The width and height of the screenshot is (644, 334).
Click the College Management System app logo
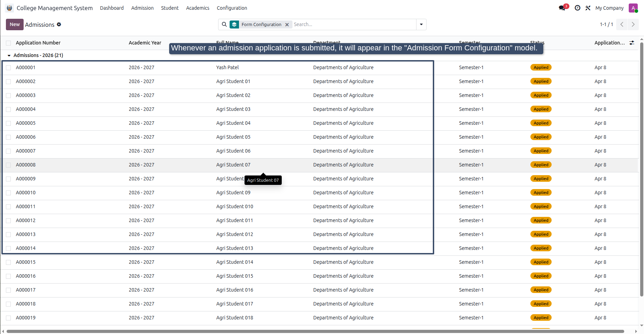click(9, 8)
